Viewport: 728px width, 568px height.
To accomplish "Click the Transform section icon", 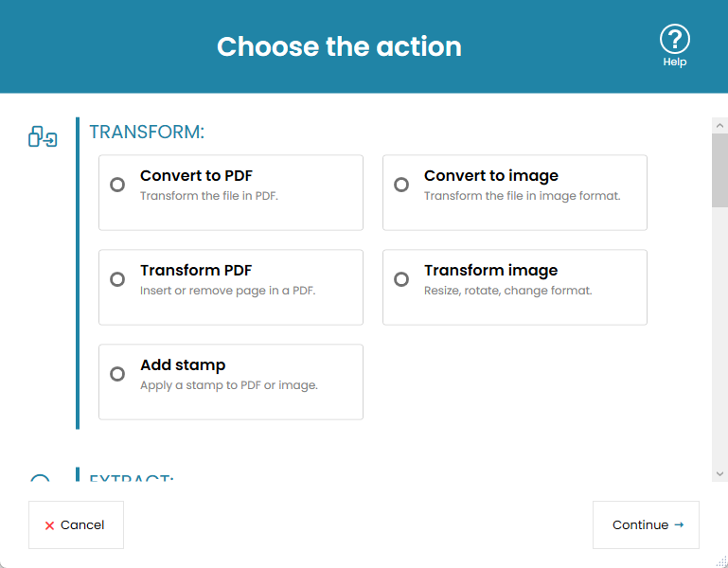I will click(x=43, y=137).
